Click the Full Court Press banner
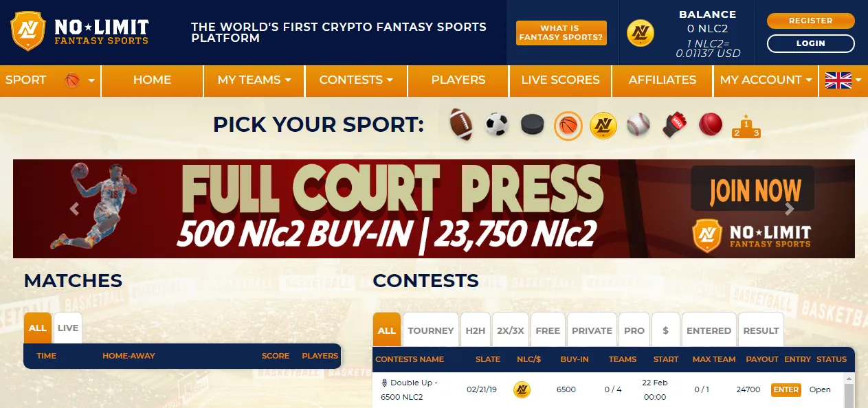Viewport: 868px width, 408px height. 434,209
